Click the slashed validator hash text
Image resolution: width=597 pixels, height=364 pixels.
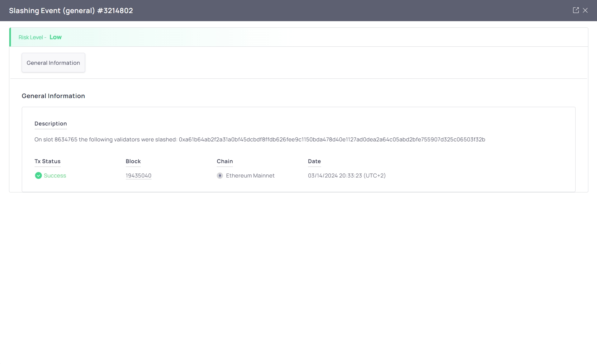tap(332, 139)
